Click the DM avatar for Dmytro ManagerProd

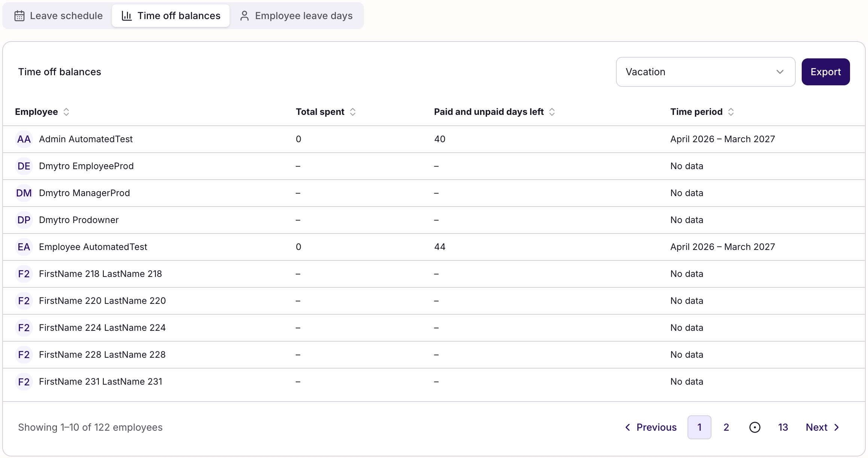click(24, 193)
